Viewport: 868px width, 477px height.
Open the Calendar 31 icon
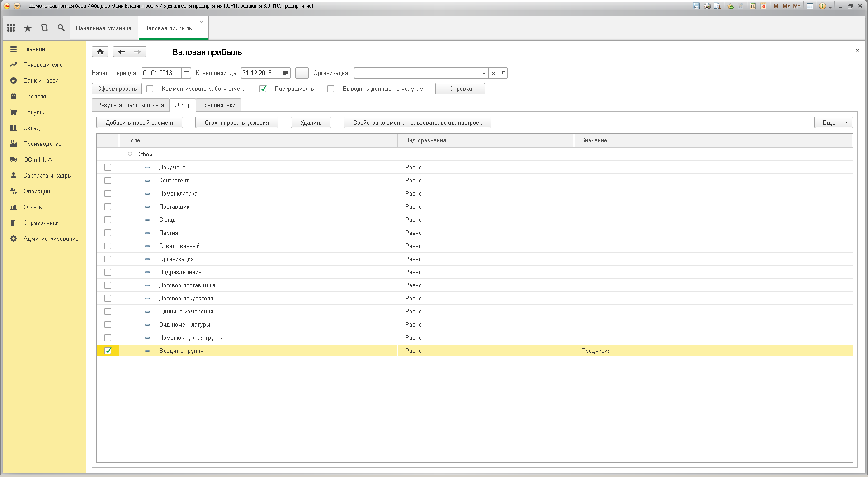(763, 6)
